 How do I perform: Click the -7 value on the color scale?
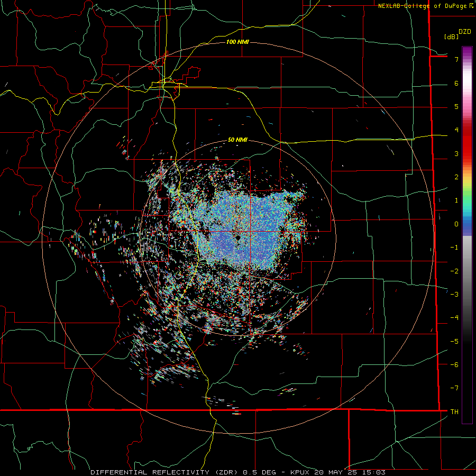click(x=454, y=388)
